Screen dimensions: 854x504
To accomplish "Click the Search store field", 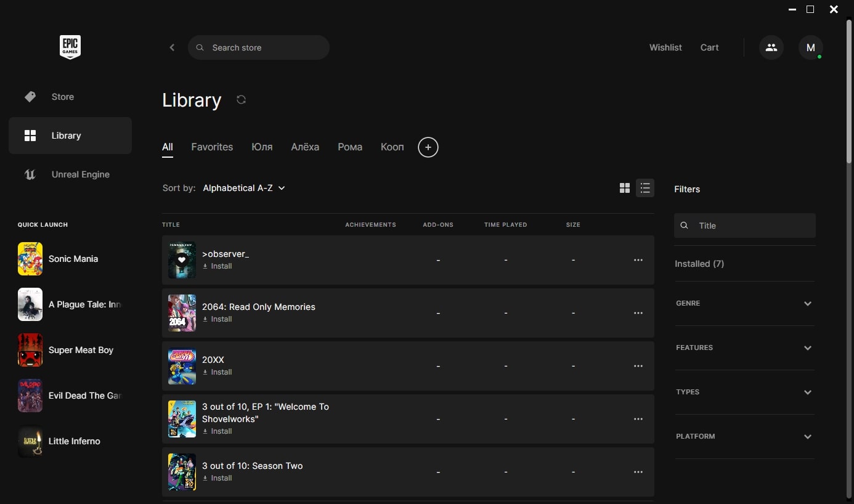I will (259, 47).
